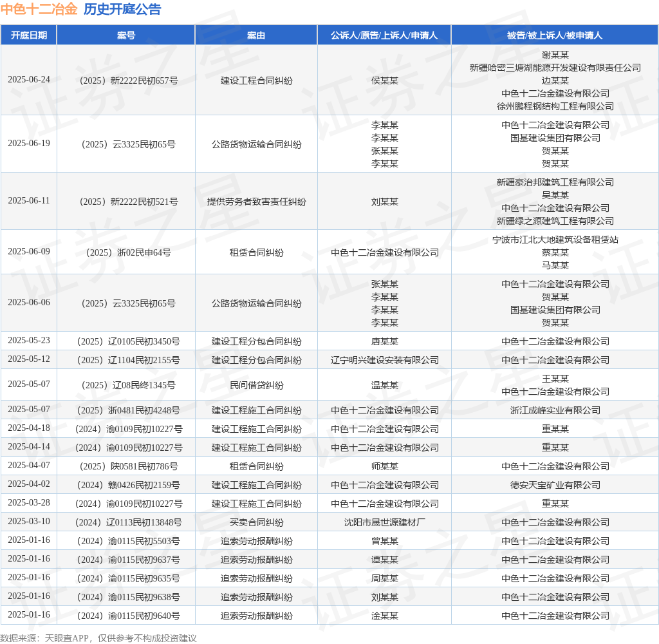Viewport: 659px width, 644px height.
Task: Select case number (2025)新2222民初657号
Action: point(129,80)
